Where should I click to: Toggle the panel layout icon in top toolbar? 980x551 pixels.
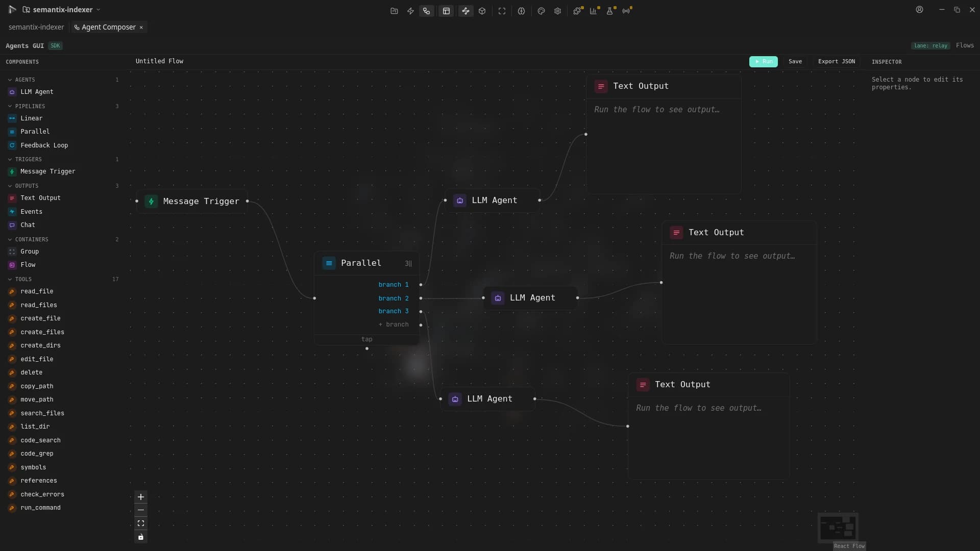tap(446, 11)
